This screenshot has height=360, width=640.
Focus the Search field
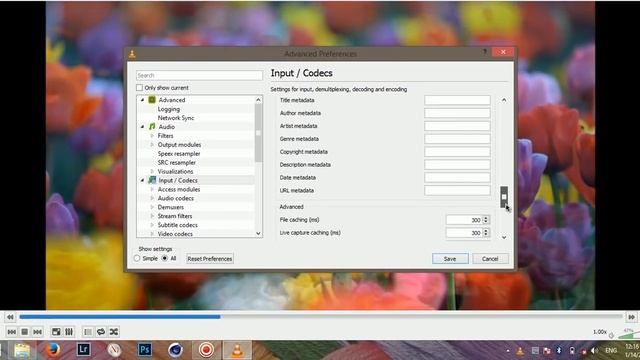click(x=199, y=76)
